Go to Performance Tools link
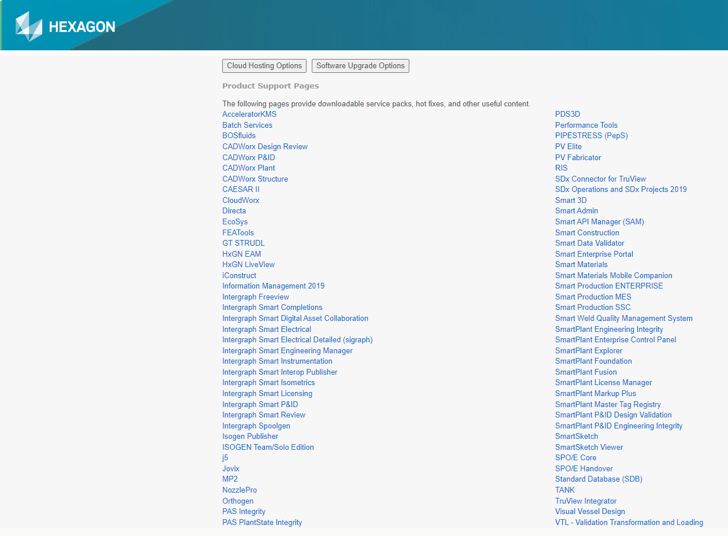Viewport: 728px width, 536px height. tap(586, 125)
